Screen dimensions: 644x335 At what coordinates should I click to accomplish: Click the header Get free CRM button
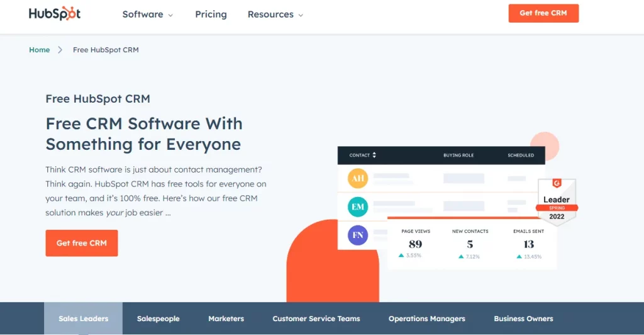[x=543, y=13]
